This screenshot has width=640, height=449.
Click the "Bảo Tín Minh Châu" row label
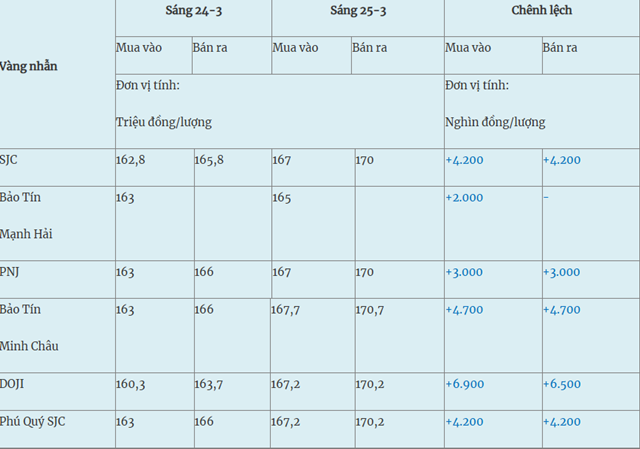click(x=30, y=327)
